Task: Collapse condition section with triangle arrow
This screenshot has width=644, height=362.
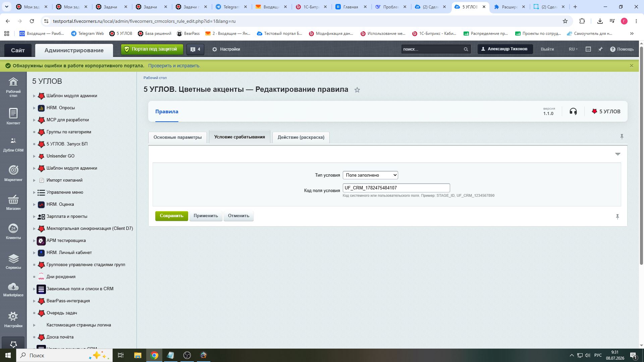Action: click(x=618, y=154)
